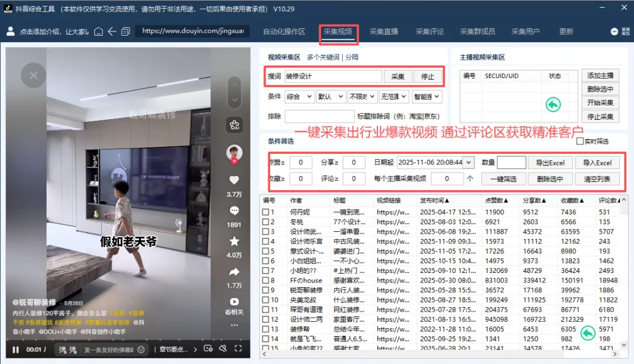Click the 导出Excel export button
Screen dimensions: 634x364
[x=550, y=163]
